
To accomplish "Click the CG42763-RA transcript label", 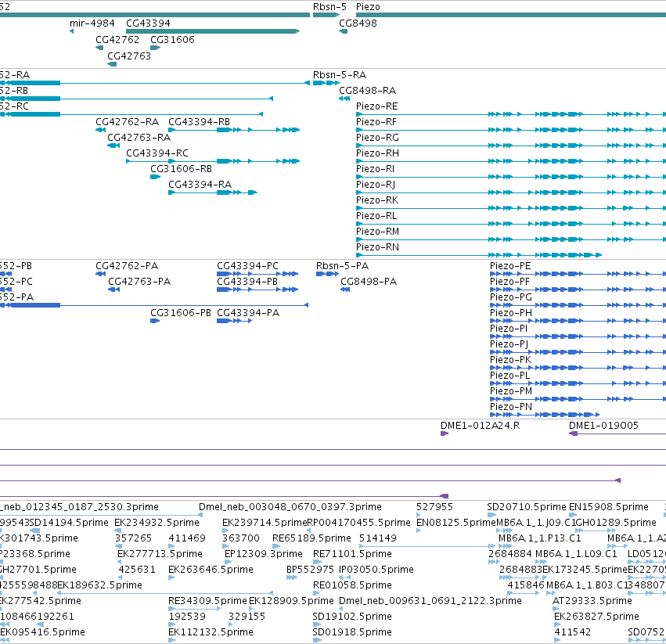I will point(139,138).
